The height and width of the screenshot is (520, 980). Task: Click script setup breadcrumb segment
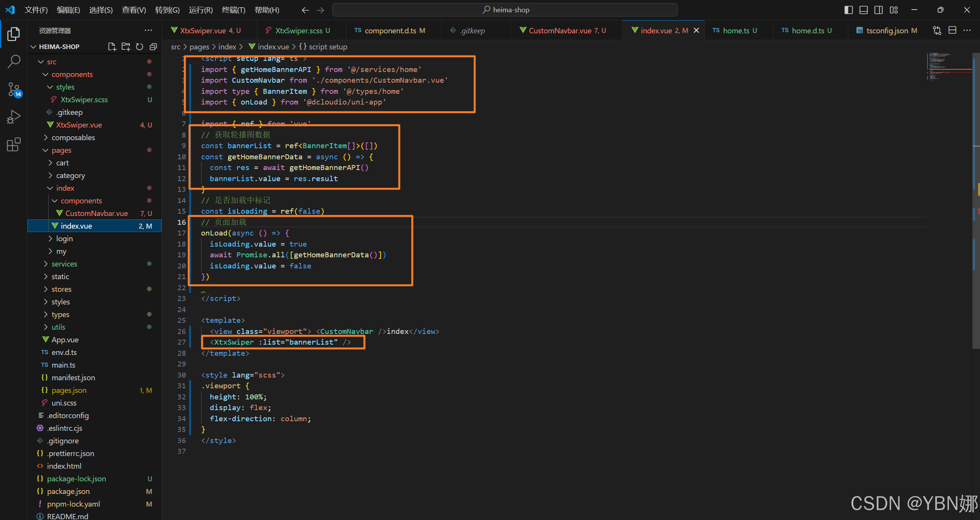(328, 47)
